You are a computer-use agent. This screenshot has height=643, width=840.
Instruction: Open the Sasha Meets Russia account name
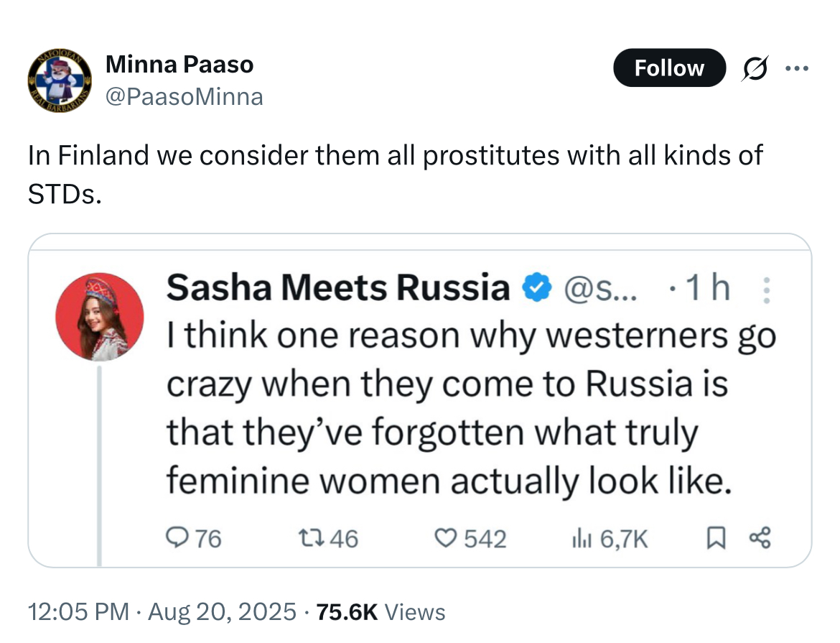(337, 289)
